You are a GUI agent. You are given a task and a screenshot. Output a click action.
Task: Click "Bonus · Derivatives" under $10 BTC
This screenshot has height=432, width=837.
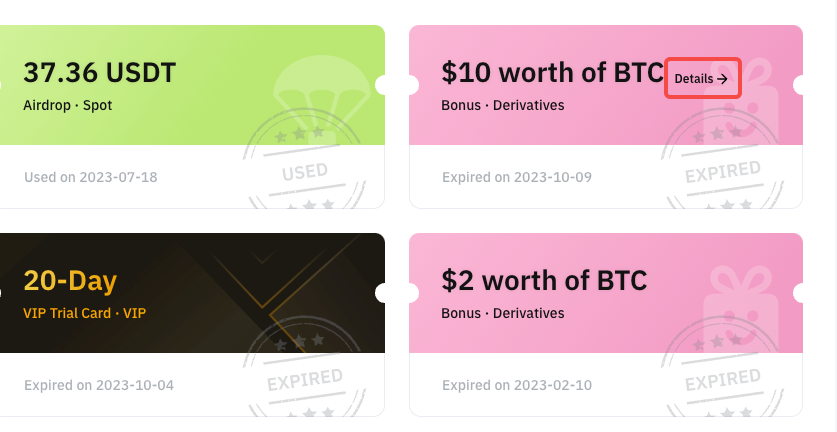[503, 104]
